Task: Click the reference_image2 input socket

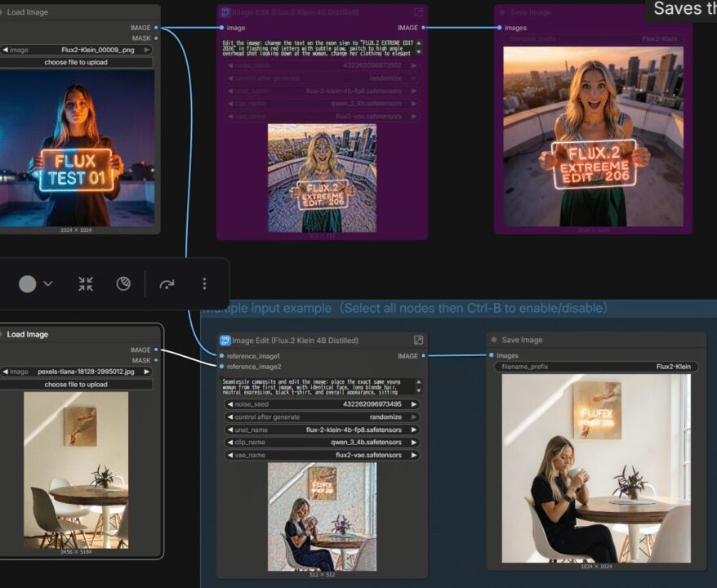Action: tap(222, 367)
